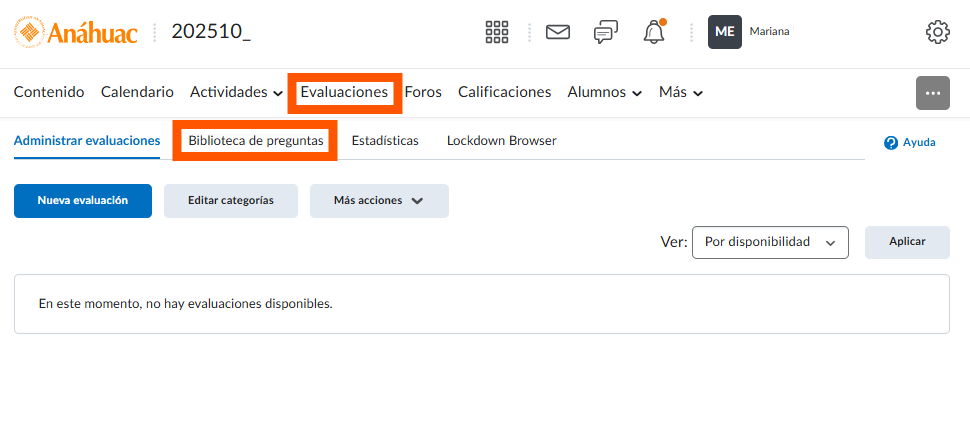The image size is (970, 435).
Task: Open the course selector grid icon
Action: pyautogui.click(x=497, y=32)
